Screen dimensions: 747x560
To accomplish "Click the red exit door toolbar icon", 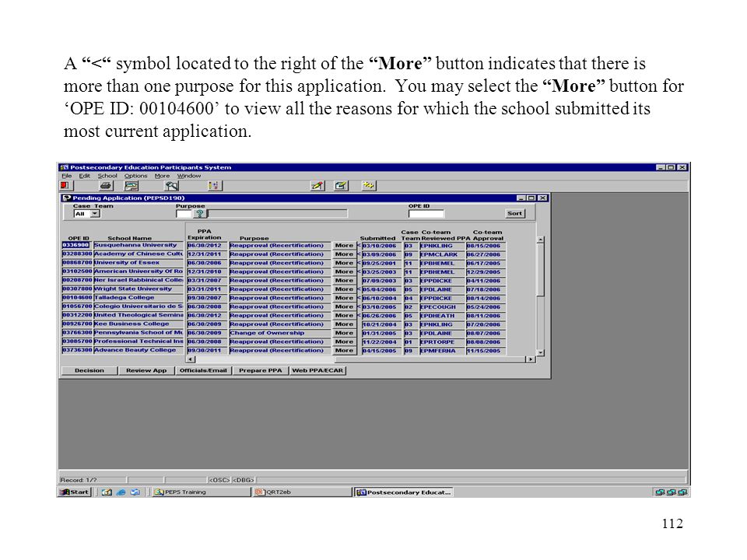I will tap(65, 186).
